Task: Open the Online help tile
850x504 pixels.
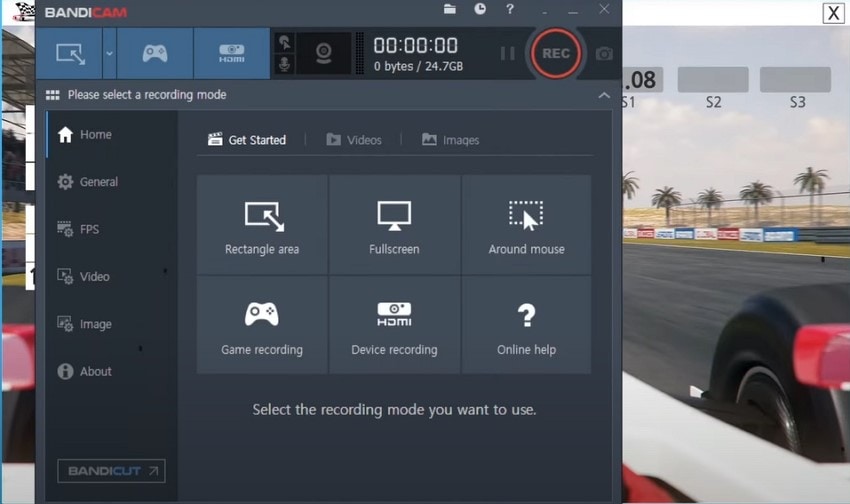Action: click(x=526, y=325)
